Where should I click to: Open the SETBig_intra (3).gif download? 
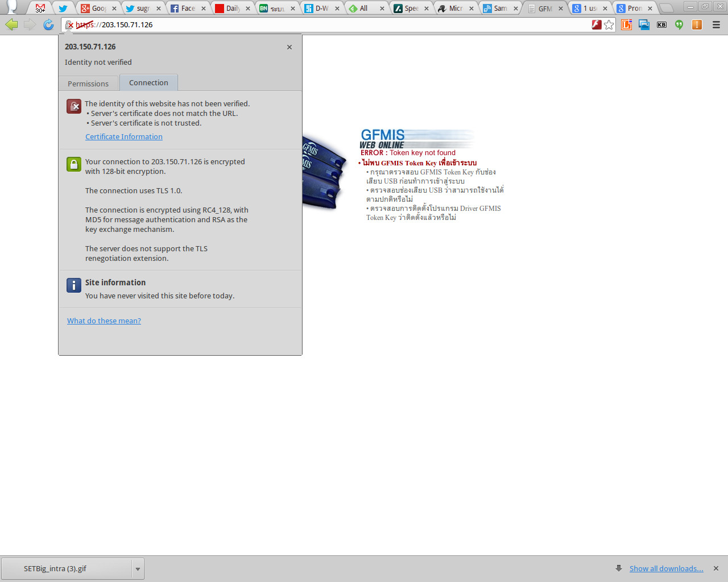tap(67, 568)
